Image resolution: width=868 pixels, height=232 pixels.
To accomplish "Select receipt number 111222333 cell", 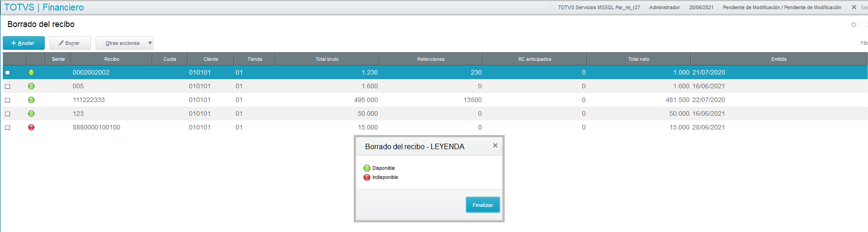I will point(89,100).
